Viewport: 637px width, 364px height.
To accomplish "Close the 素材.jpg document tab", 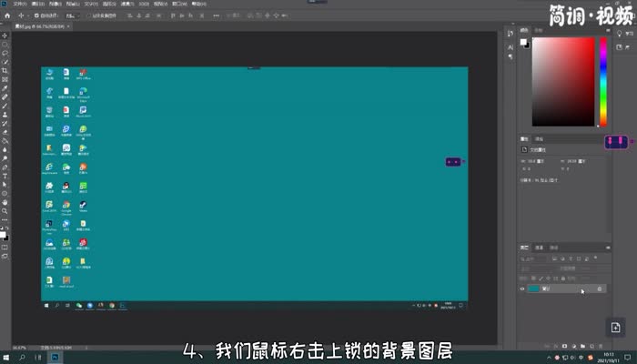I will tap(68, 26).
